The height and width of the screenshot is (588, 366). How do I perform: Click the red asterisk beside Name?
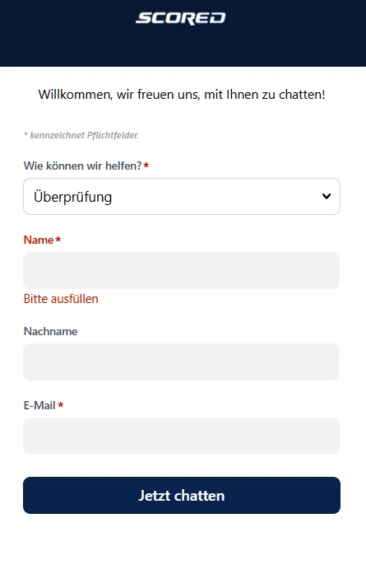click(58, 240)
